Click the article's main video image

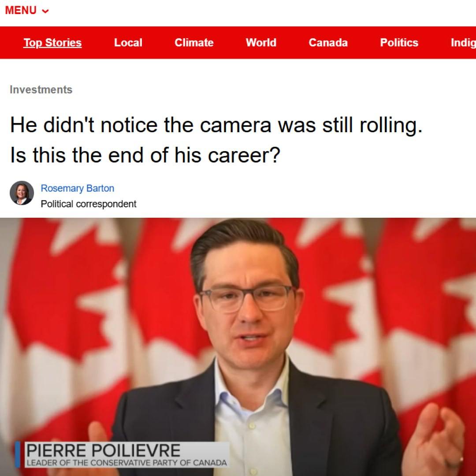pos(238,347)
